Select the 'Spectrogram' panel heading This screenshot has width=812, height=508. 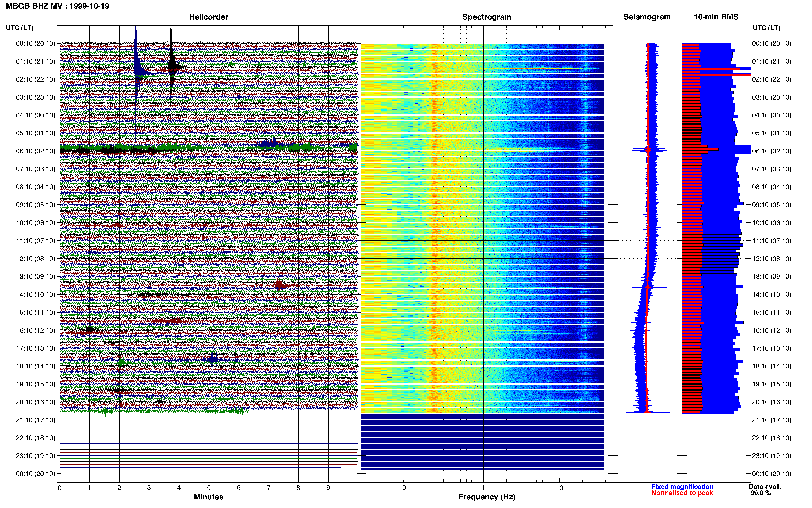[487, 17]
